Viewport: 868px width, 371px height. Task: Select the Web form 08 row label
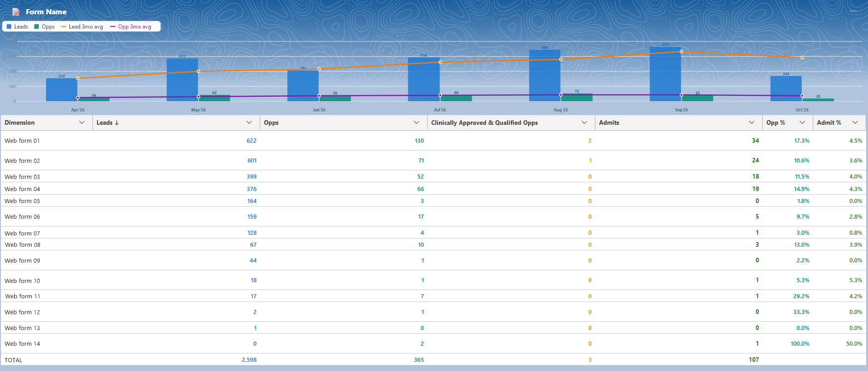(23, 245)
